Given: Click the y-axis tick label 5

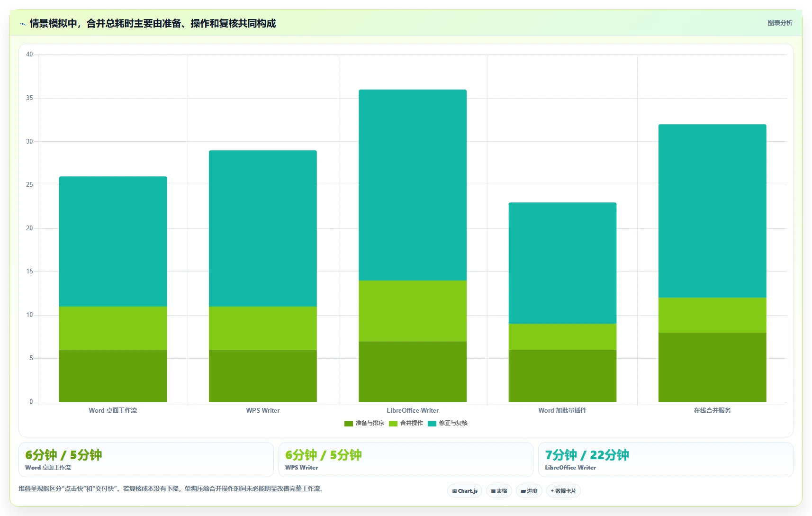Looking at the screenshot, I should [31, 358].
